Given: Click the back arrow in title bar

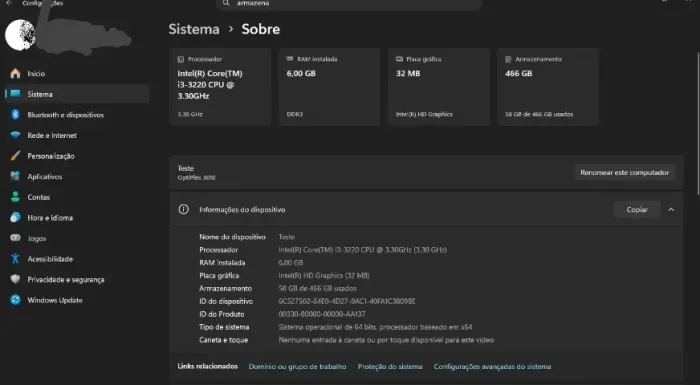Looking at the screenshot, I should [x=9, y=3].
